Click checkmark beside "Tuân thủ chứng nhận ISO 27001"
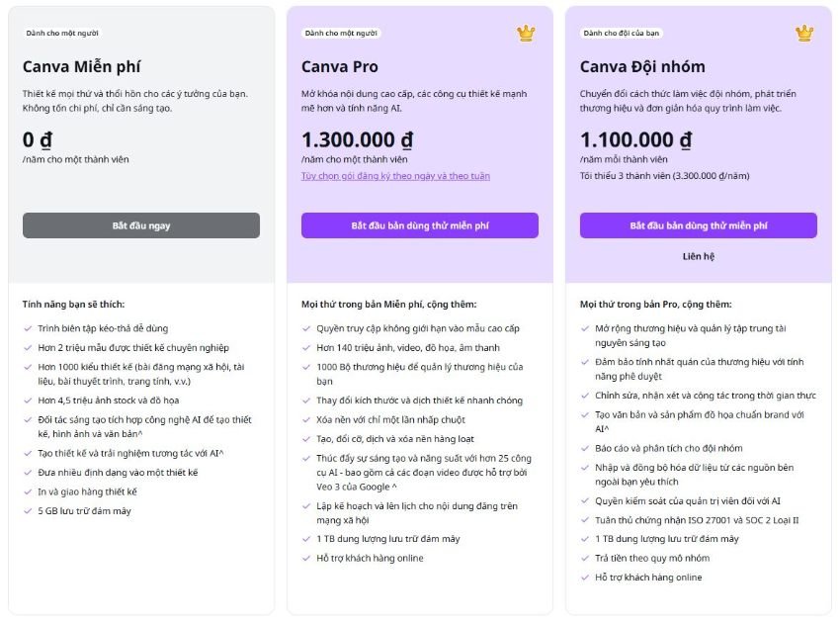Screen dimensions: 840x624 tap(585, 520)
